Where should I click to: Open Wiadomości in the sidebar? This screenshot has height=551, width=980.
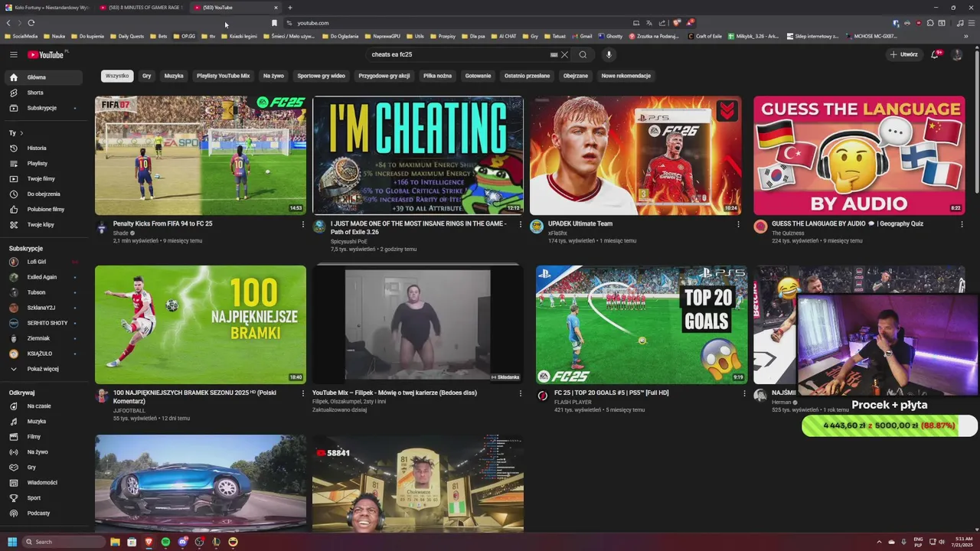(43, 482)
